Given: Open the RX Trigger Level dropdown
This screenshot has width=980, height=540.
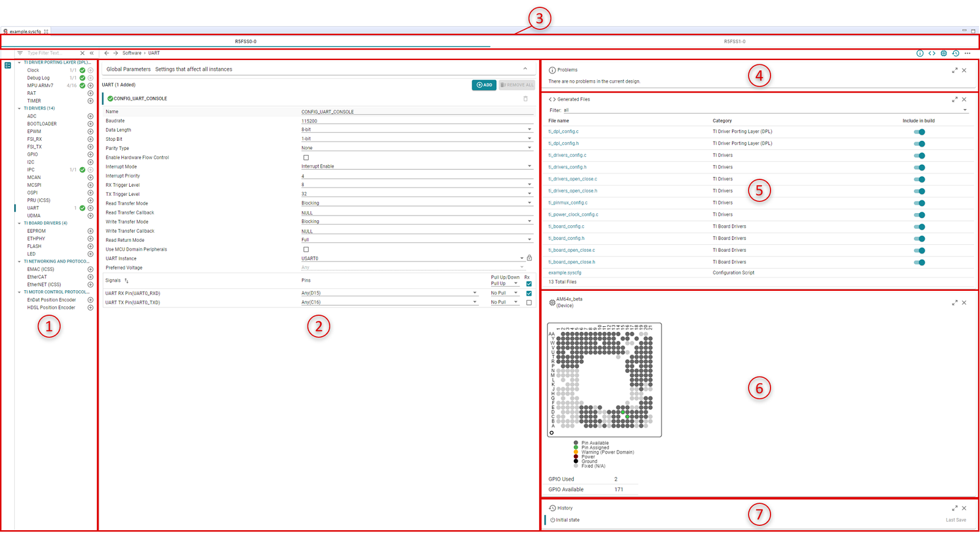Looking at the screenshot, I should [417, 185].
